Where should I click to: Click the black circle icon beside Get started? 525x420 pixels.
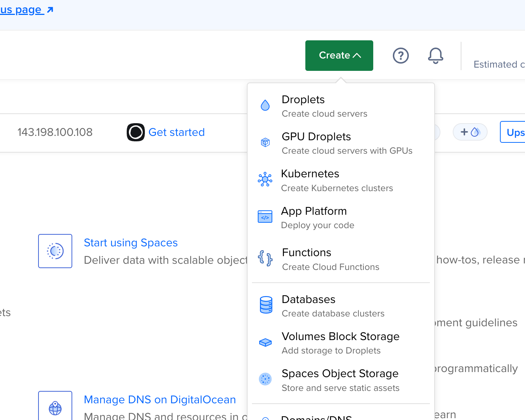point(136,132)
